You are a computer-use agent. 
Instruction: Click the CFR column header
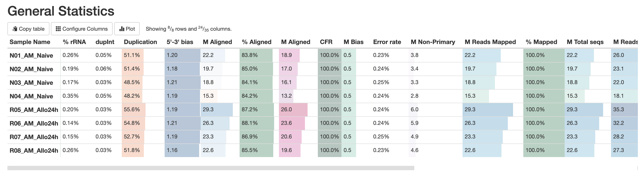326,42
